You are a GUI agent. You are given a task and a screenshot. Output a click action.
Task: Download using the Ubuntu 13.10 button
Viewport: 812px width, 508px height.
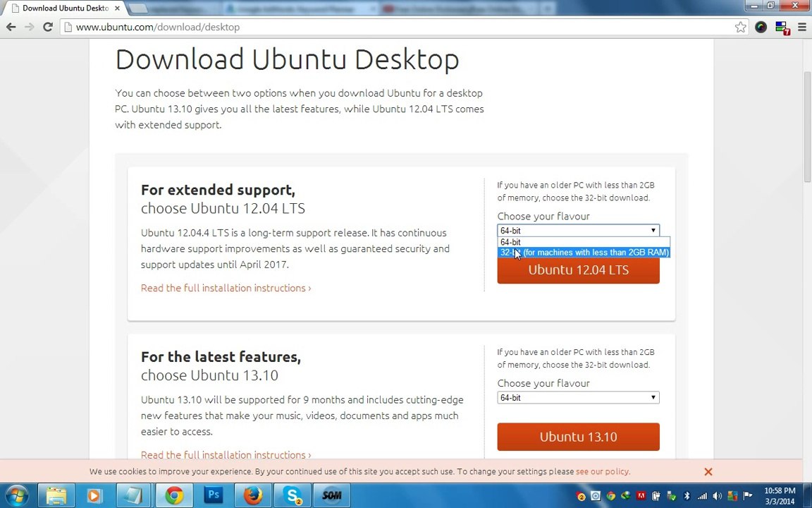[579, 437]
